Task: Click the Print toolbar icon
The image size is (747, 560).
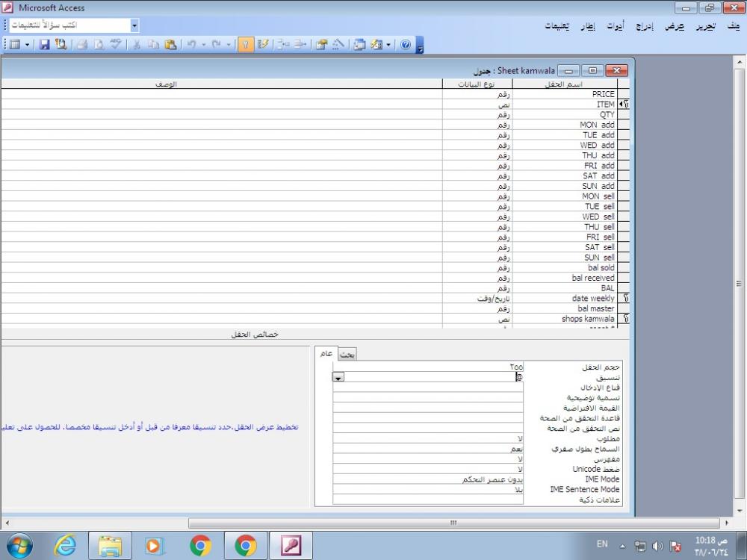Action: (x=82, y=45)
